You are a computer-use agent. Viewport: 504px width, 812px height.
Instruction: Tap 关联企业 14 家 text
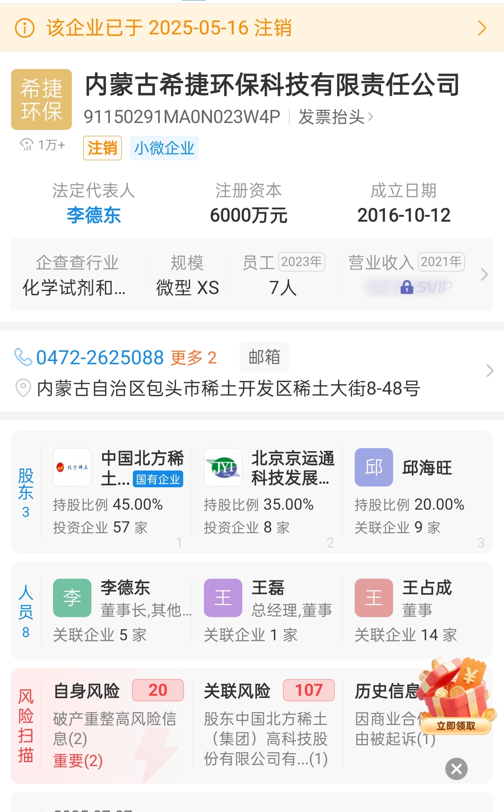pyautogui.click(x=406, y=635)
